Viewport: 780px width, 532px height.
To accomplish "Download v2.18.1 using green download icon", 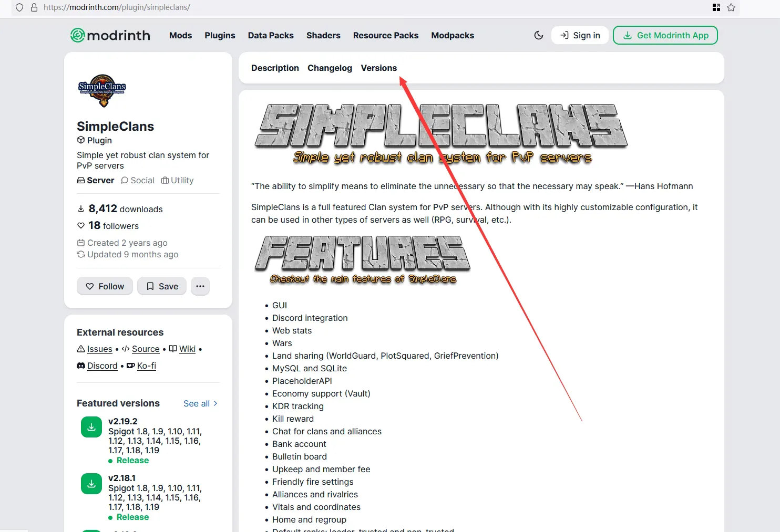I will 91,484.
